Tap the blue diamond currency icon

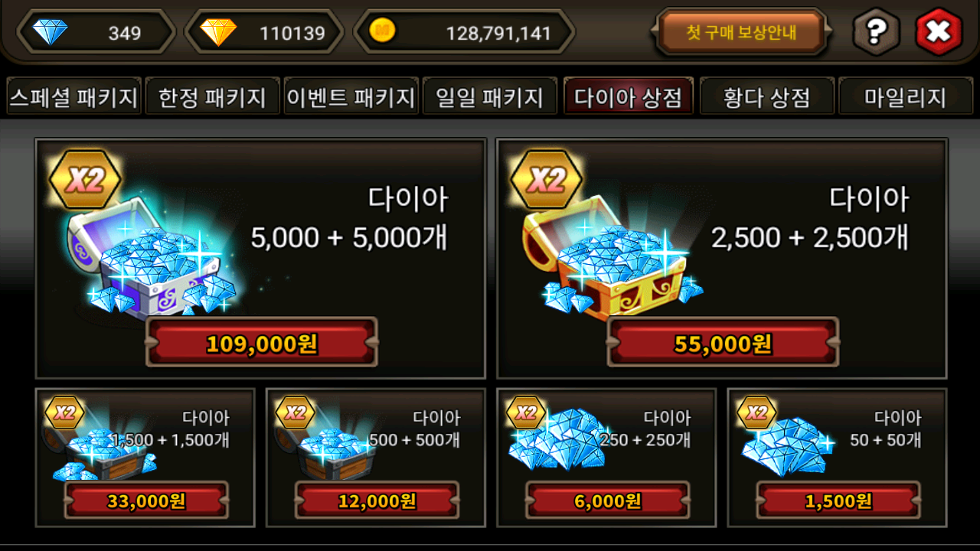[x=50, y=32]
